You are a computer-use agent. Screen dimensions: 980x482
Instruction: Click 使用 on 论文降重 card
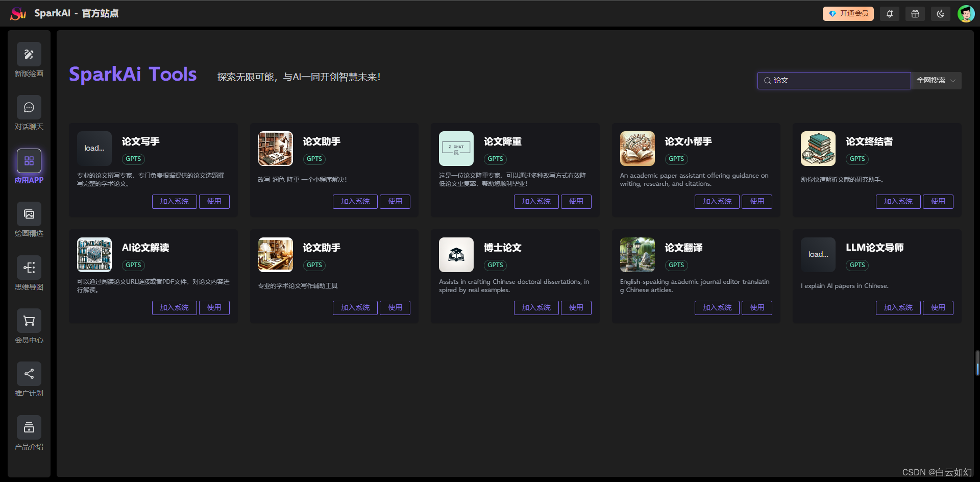point(576,202)
